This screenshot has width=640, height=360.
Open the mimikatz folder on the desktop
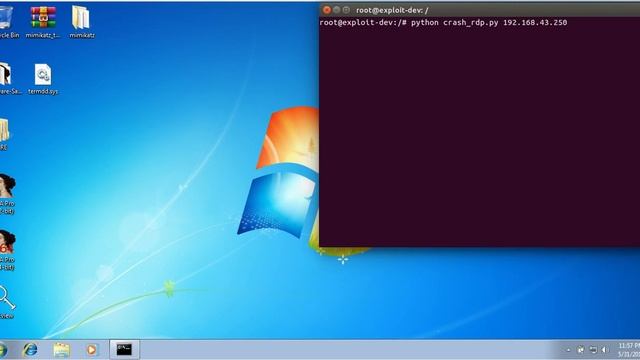coord(82,21)
